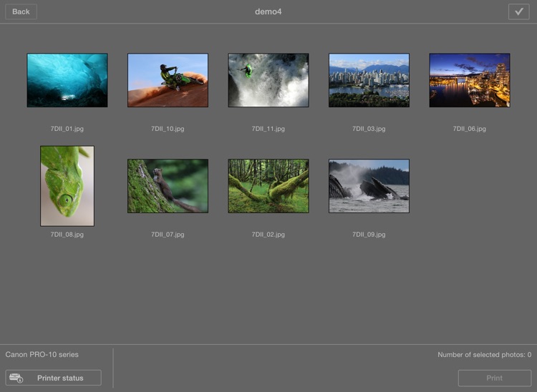Click the 7DII_03.jpg filename label
This screenshot has height=392, width=537.
click(x=369, y=129)
